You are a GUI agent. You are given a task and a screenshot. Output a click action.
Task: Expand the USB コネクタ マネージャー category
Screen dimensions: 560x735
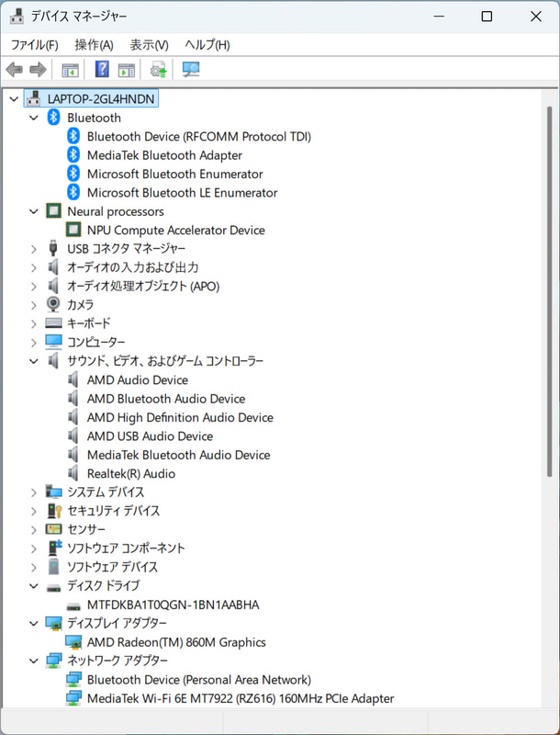(34, 249)
